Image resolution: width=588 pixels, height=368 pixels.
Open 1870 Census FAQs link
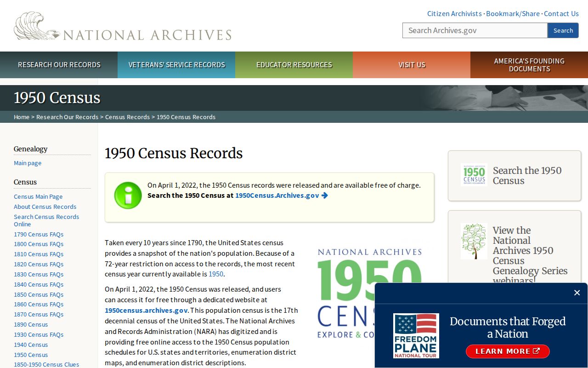(x=39, y=314)
